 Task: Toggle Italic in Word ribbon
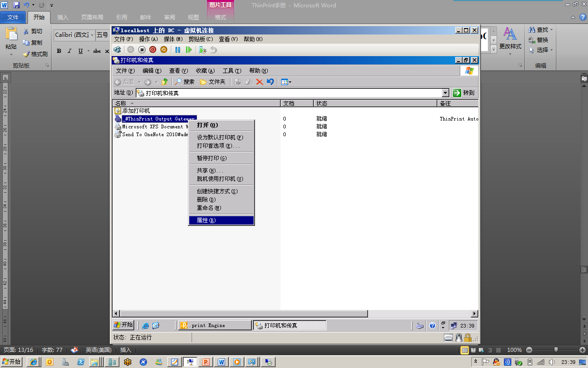[x=69, y=51]
